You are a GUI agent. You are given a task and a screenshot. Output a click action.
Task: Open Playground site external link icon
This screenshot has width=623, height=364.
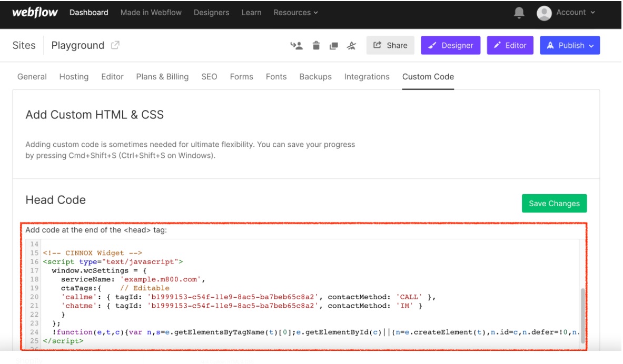115,45
